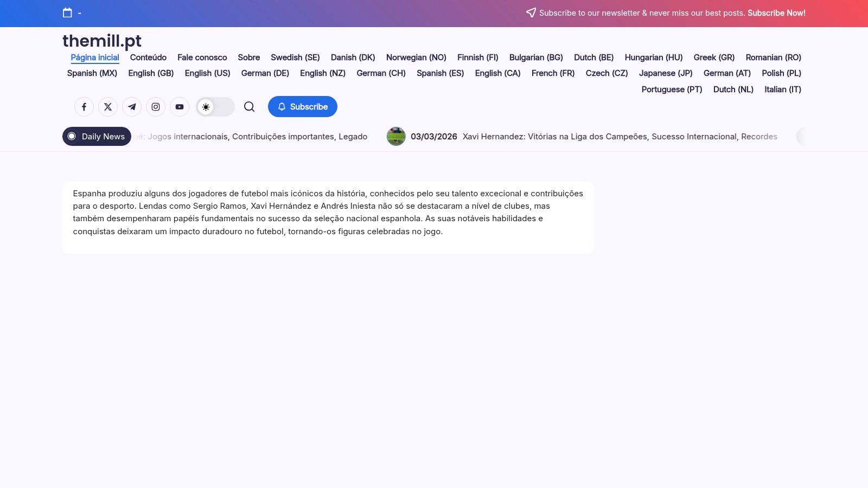Switch to Japanese (JP) language
This screenshot has width=868, height=488.
click(x=666, y=73)
